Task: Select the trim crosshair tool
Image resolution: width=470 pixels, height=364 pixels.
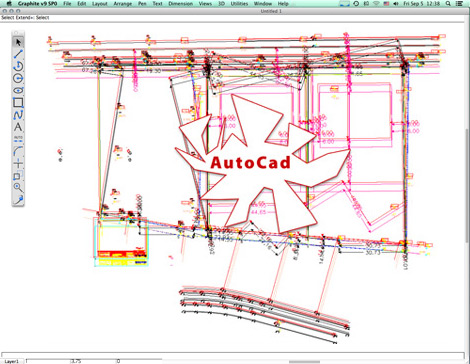Action: [x=18, y=163]
